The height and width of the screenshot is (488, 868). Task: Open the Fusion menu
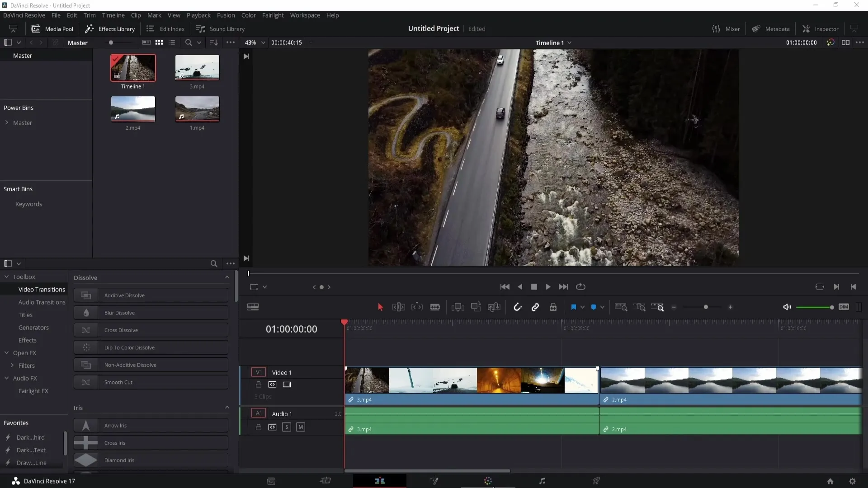point(225,15)
